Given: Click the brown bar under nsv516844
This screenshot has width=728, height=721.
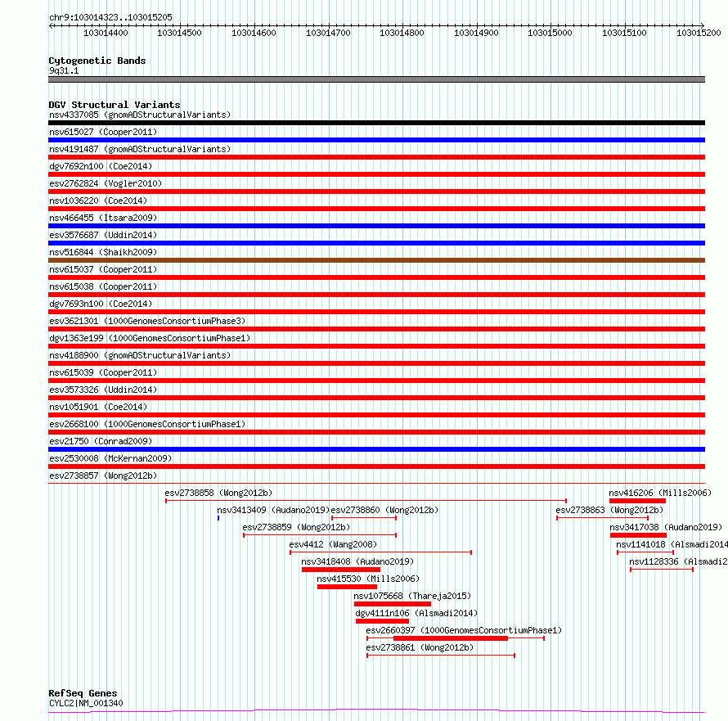Looking at the screenshot, I should (376, 260).
